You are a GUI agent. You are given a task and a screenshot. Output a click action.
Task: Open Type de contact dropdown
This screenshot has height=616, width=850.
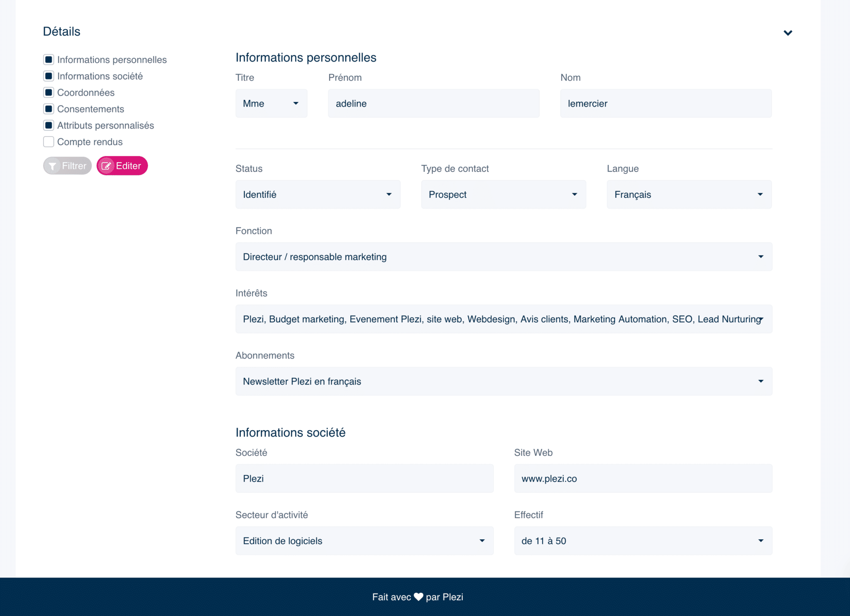(x=503, y=195)
